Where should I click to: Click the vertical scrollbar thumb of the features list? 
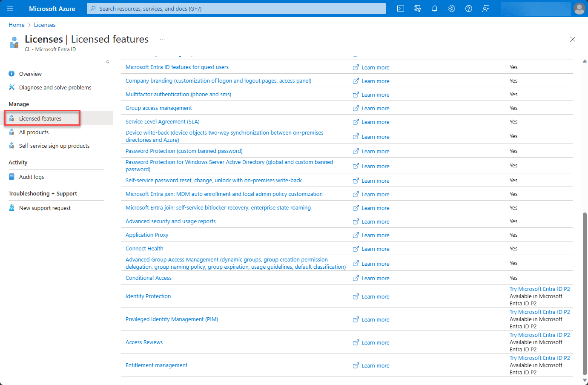(585, 293)
